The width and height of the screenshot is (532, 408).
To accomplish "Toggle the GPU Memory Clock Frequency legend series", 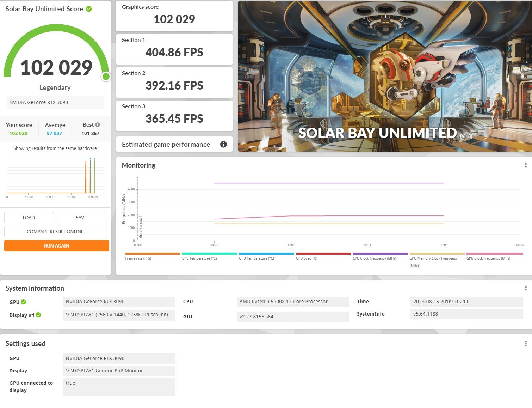I will click(437, 260).
